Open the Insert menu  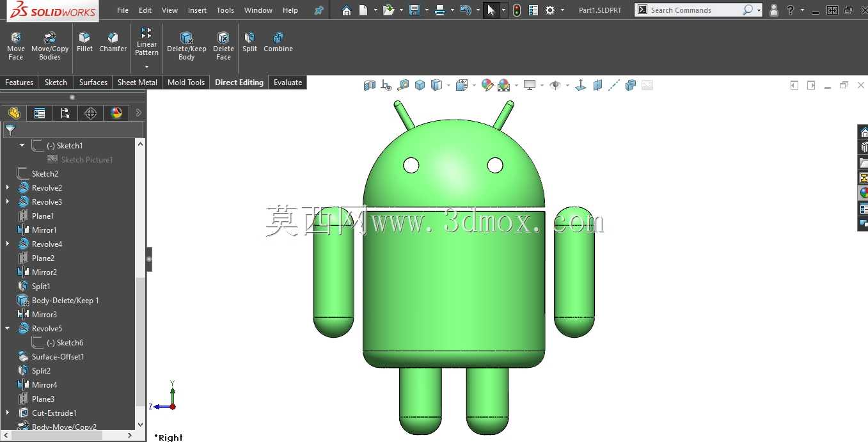point(197,10)
